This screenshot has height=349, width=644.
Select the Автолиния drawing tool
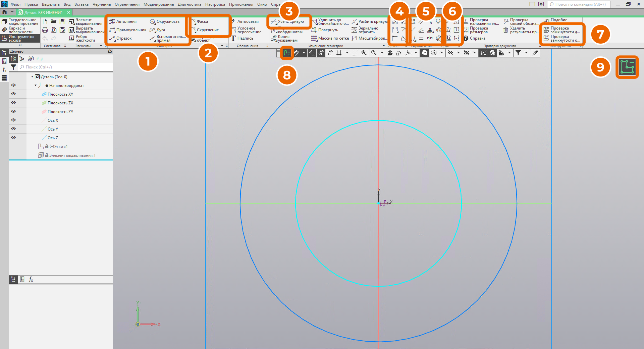pos(123,21)
